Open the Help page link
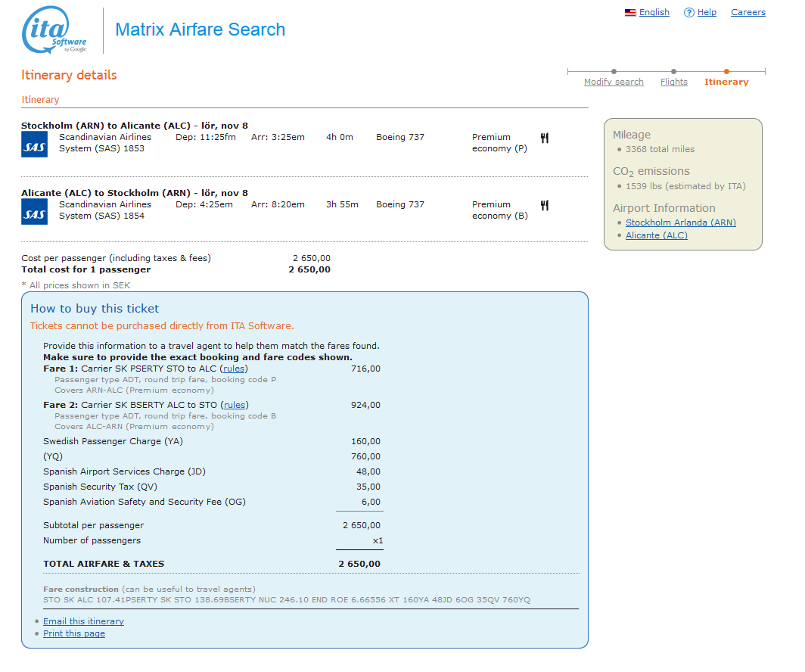805x672 pixels. tap(707, 12)
